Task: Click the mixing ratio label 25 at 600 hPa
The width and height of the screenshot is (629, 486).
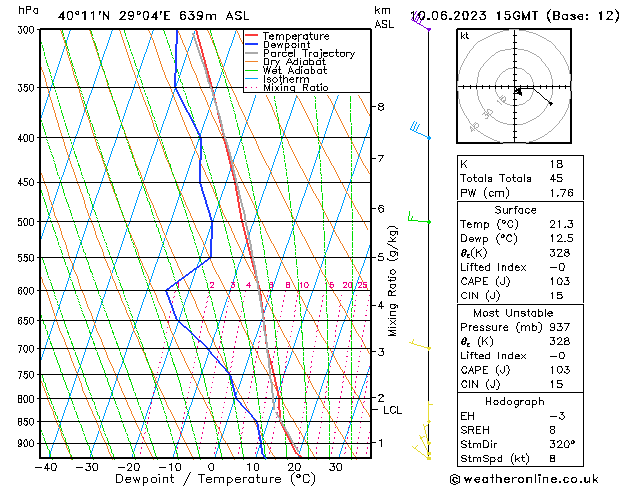Action: (x=362, y=285)
